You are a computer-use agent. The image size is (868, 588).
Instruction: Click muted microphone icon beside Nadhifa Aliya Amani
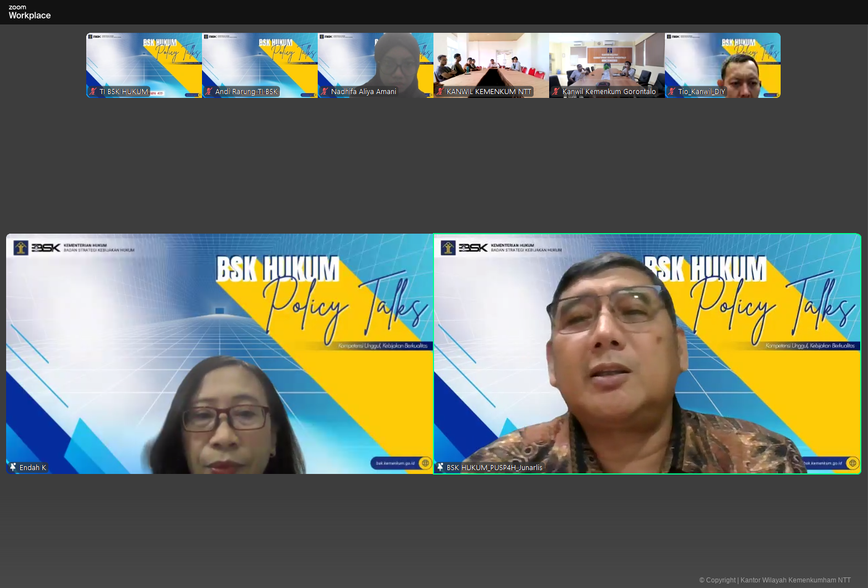coord(324,92)
